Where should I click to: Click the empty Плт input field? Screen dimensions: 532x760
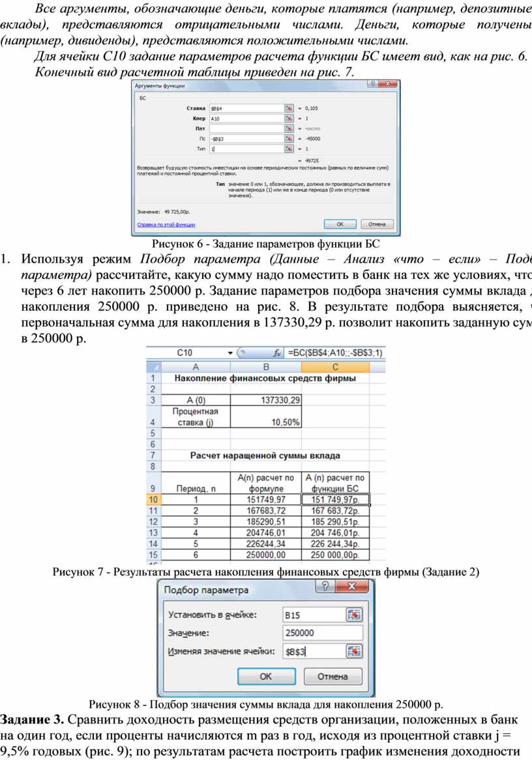tap(246, 128)
